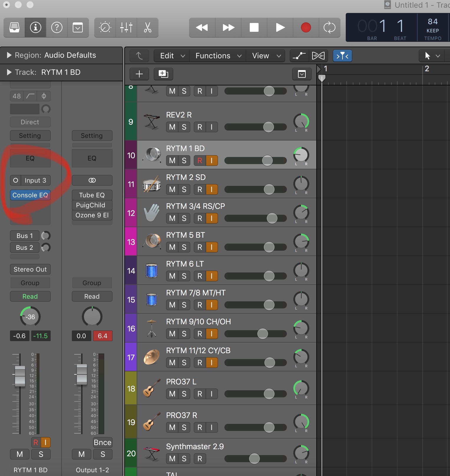The width and height of the screenshot is (450, 476).
Task: Disable record on RYTM 1 BD track
Action: tap(200, 161)
